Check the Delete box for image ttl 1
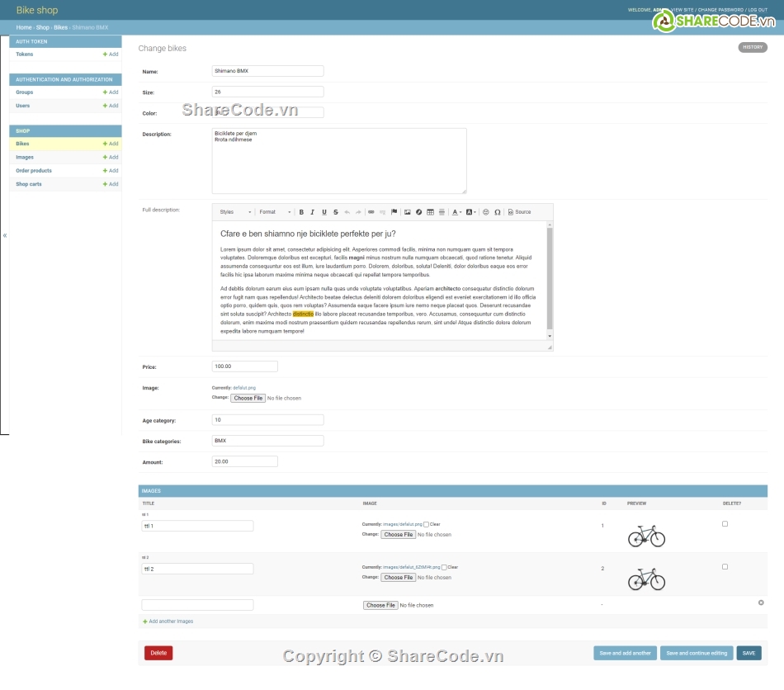This screenshot has width=784, height=690. click(725, 524)
